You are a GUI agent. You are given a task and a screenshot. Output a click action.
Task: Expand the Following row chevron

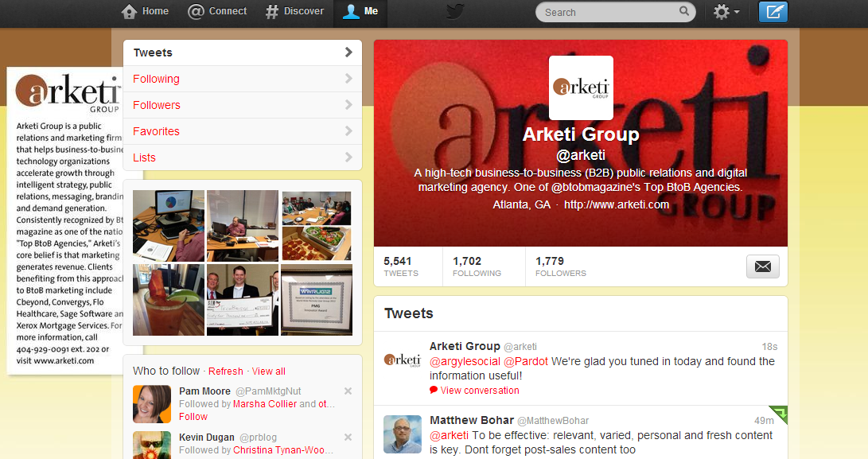[348, 79]
